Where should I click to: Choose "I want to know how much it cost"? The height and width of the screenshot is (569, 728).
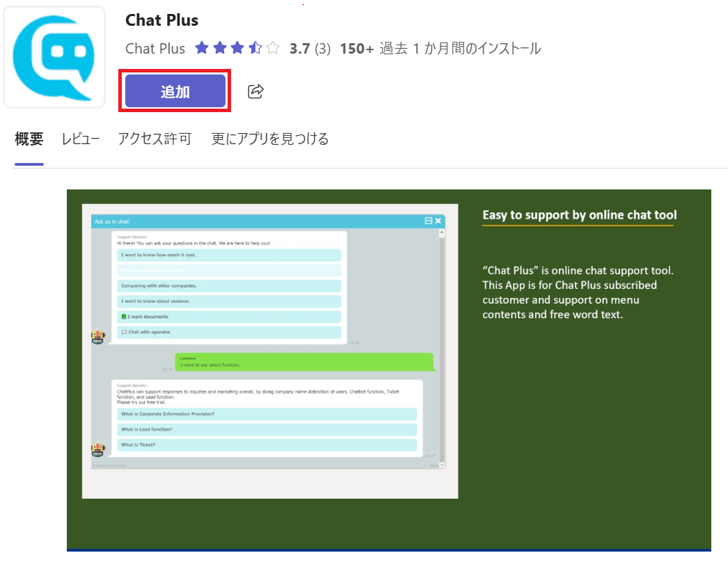click(229, 256)
